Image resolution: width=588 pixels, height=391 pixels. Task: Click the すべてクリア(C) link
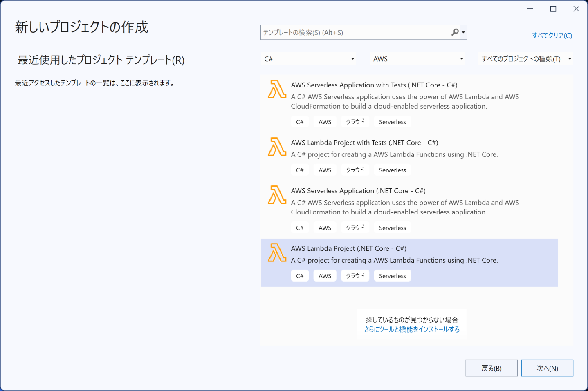(x=552, y=36)
